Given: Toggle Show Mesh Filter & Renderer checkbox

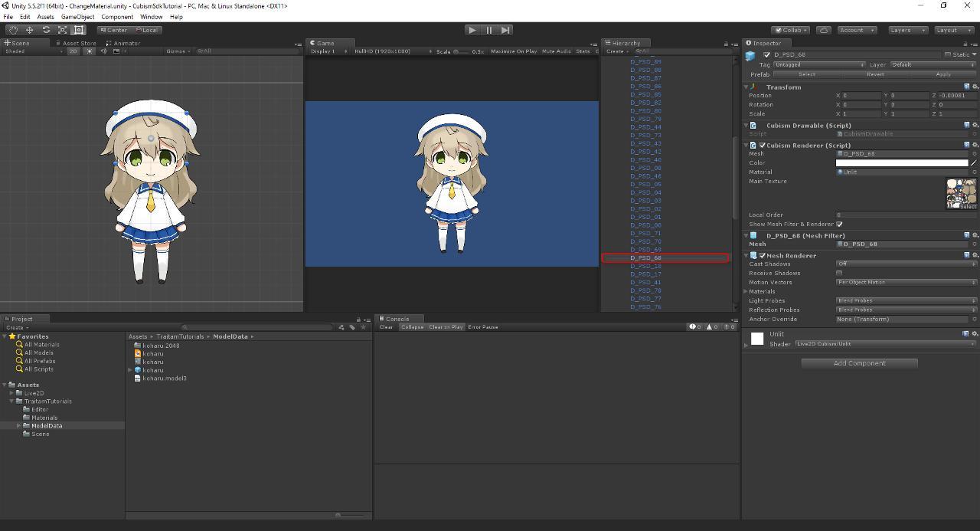Looking at the screenshot, I should pyautogui.click(x=839, y=225).
